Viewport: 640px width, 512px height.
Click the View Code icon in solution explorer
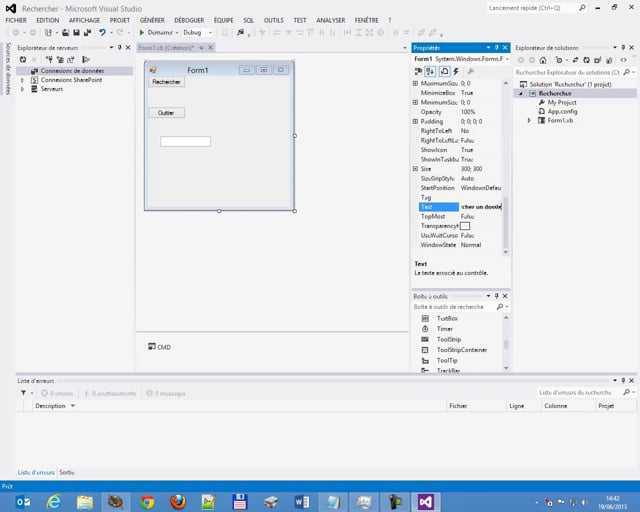click(x=623, y=60)
